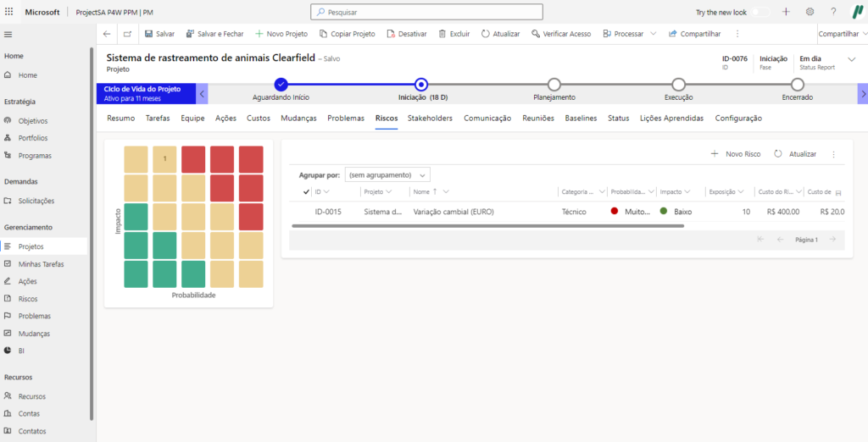Screen dimensions: 868x442
Task: Click Excluir to delete project
Action: pyautogui.click(x=454, y=34)
